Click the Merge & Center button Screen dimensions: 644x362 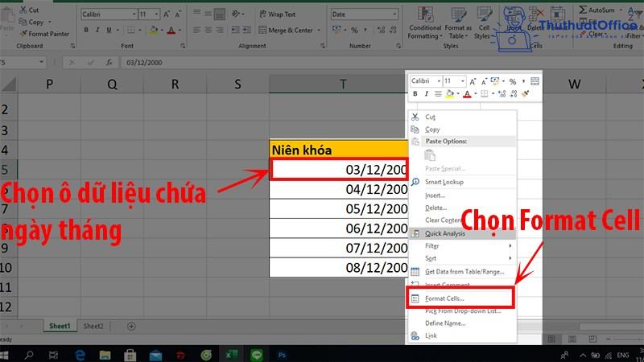[x=286, y=30]
